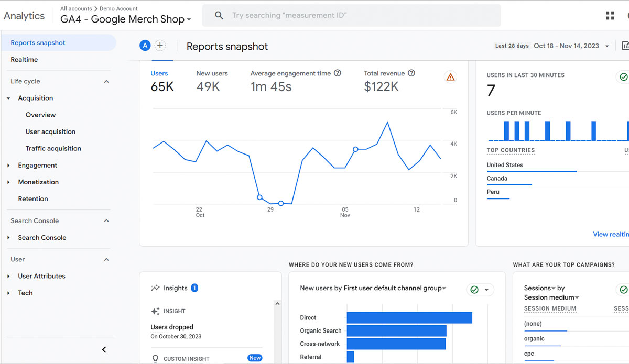This screenshot has height=364, width=629.
Task: Click the Referral bar
Action: click(350, 357)
